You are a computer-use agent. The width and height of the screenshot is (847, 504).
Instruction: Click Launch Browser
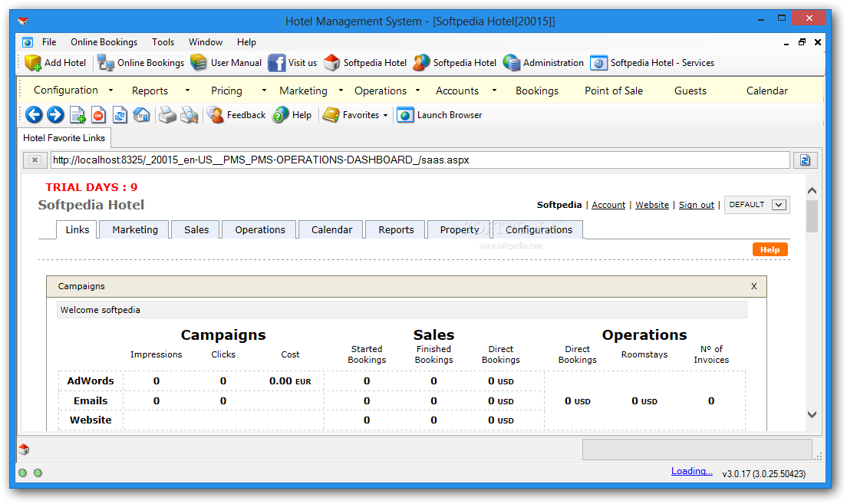coord(440,114)
